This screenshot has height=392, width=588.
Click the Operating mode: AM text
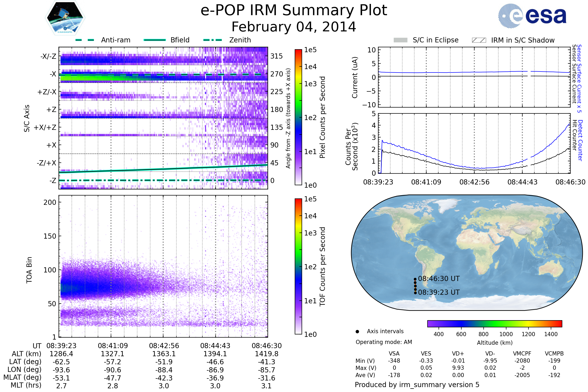point(384,342)
